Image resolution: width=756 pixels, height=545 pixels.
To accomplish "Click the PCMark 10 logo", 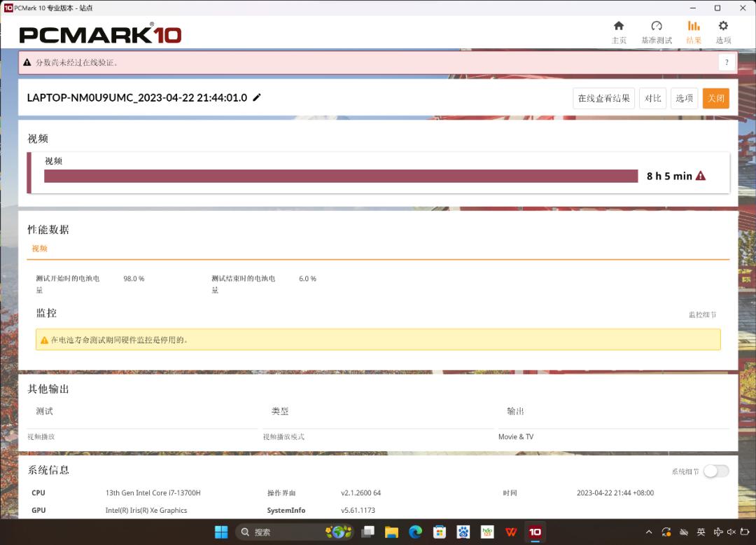I will pos(100,34).
